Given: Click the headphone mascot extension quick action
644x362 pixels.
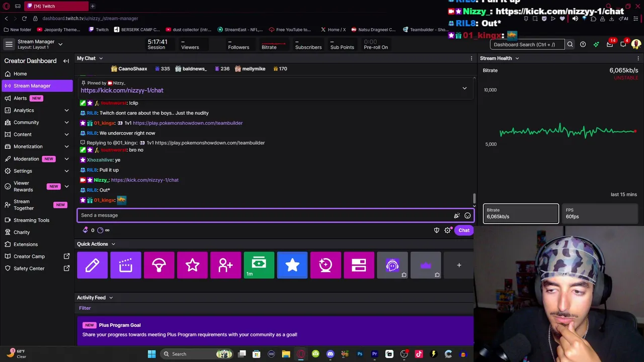Looking at the screenshot, I should click(392, 265).
